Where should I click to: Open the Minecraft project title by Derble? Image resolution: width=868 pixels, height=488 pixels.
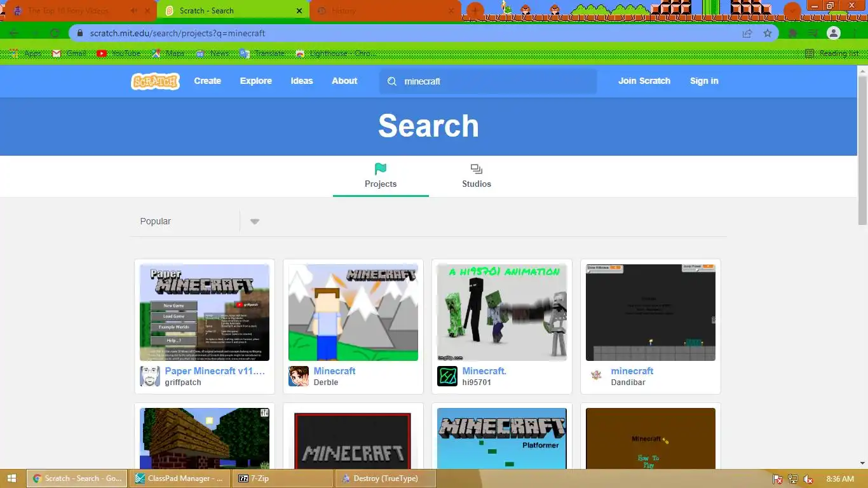click(334, 371)
